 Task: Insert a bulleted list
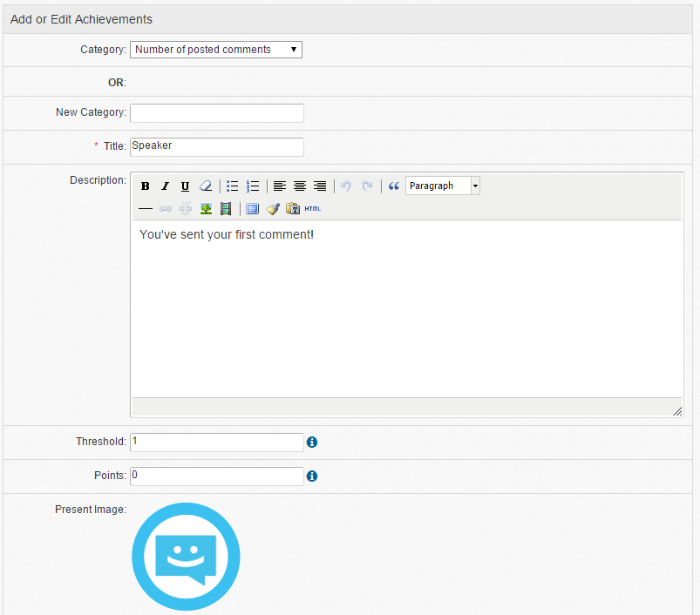(233, 186)
